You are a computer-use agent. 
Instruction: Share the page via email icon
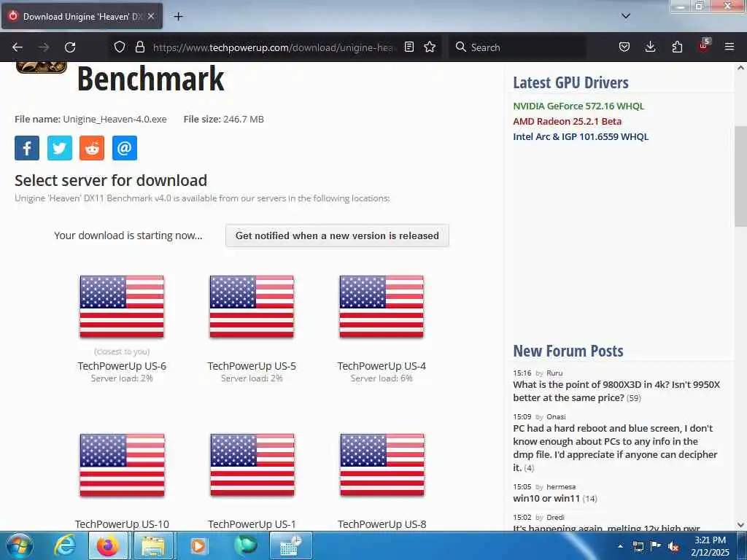tap(124, 148)
